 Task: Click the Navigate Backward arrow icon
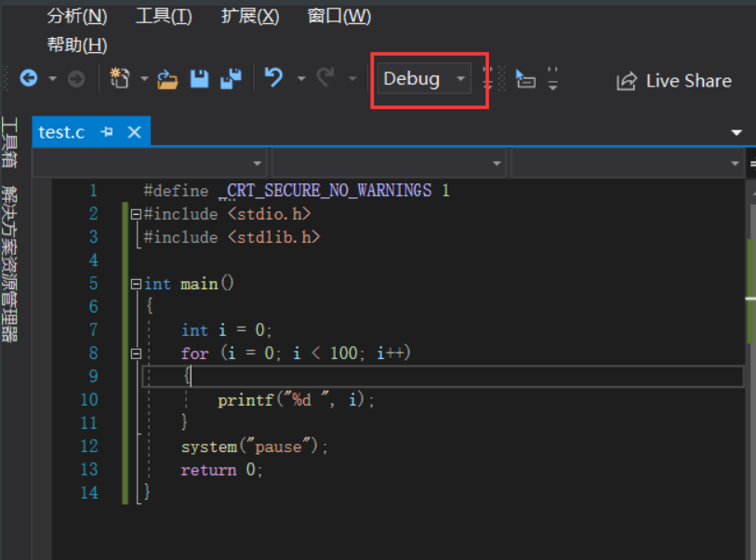(x=29, y=78)
